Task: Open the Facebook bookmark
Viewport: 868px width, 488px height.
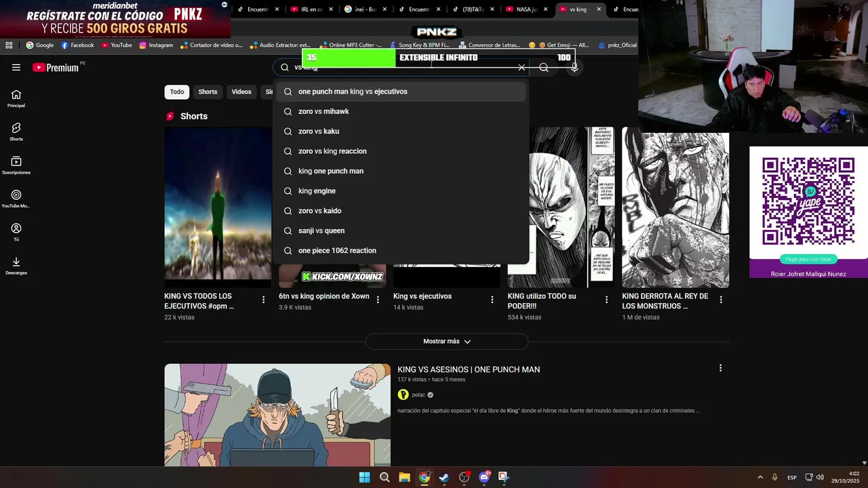Action: [x=77, y=45]
